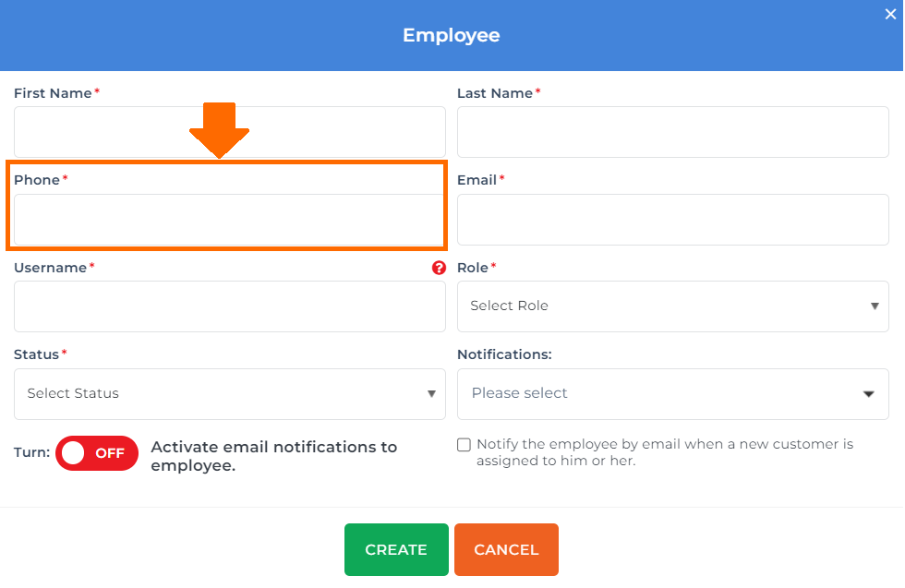The image size is (905, 588).
Task: Select the Username input field
Action: [230, 306]
